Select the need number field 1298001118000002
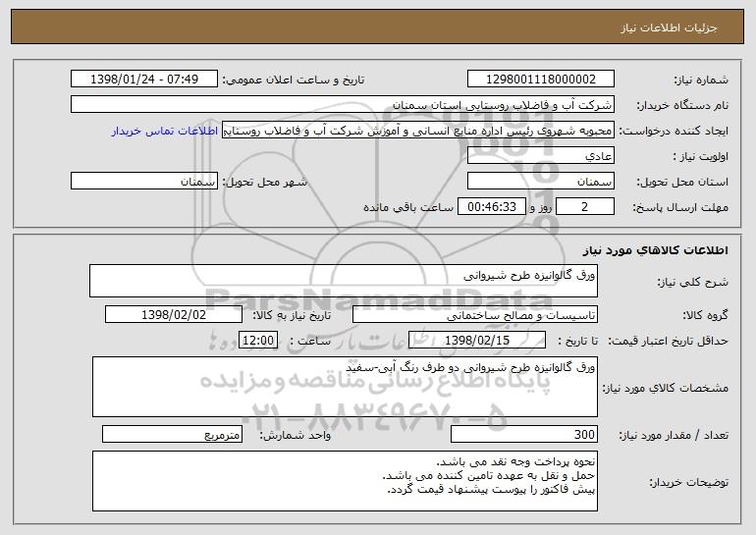The height and width of the screenshot is (535, 756). [540, 80]
